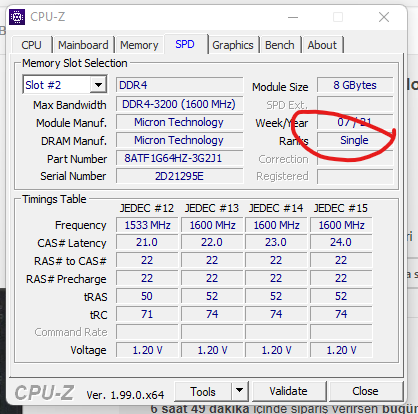The image size is (418, 414).
Task: Open the Bench tab
Action: 280,45
